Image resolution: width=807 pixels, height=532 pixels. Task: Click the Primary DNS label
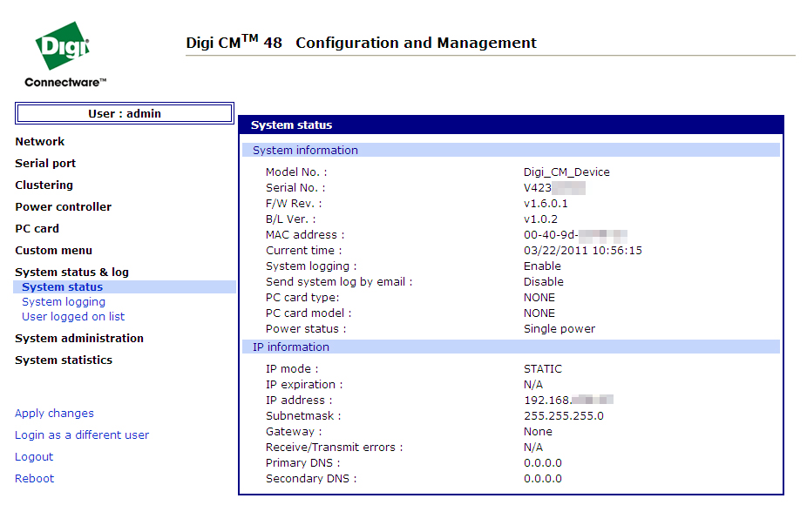click(x=302, y=463)
